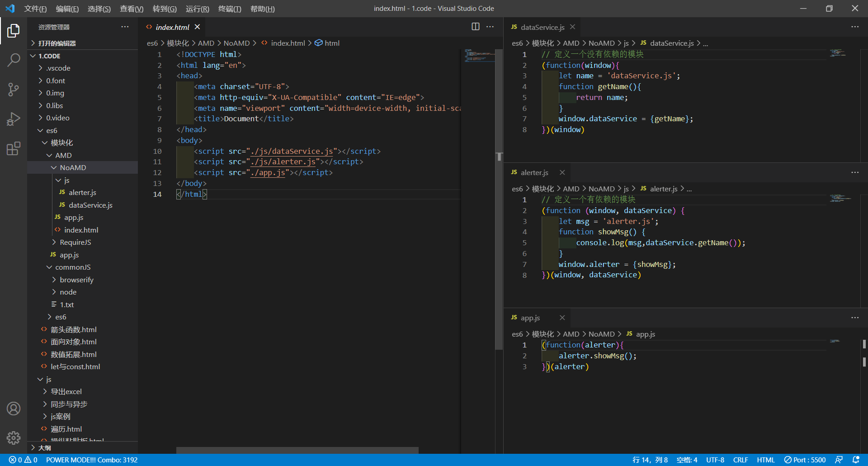Collapse the NoAMD folder
The width and height of the screenshot is (868, 466).
coord(82,167)
